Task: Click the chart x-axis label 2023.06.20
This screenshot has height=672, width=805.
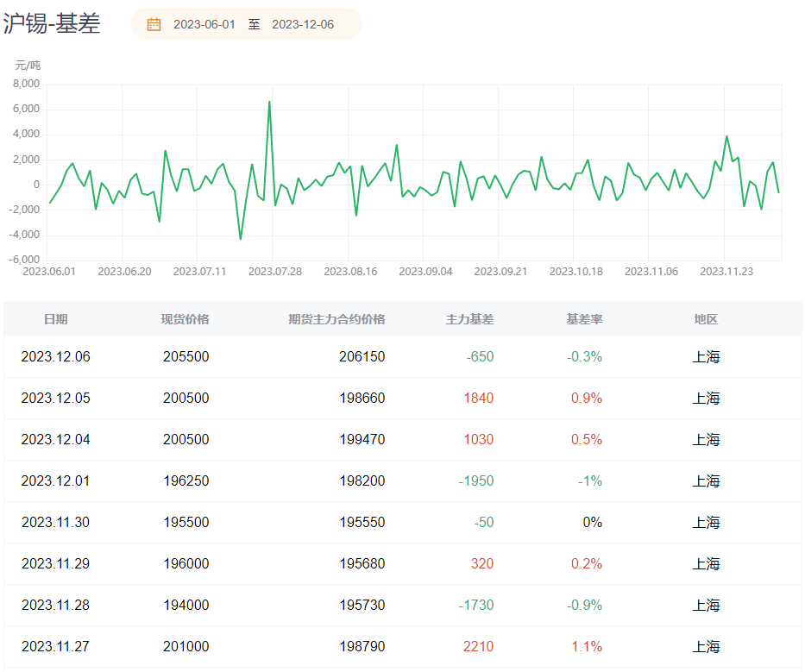Action: [x=125, y=272]
